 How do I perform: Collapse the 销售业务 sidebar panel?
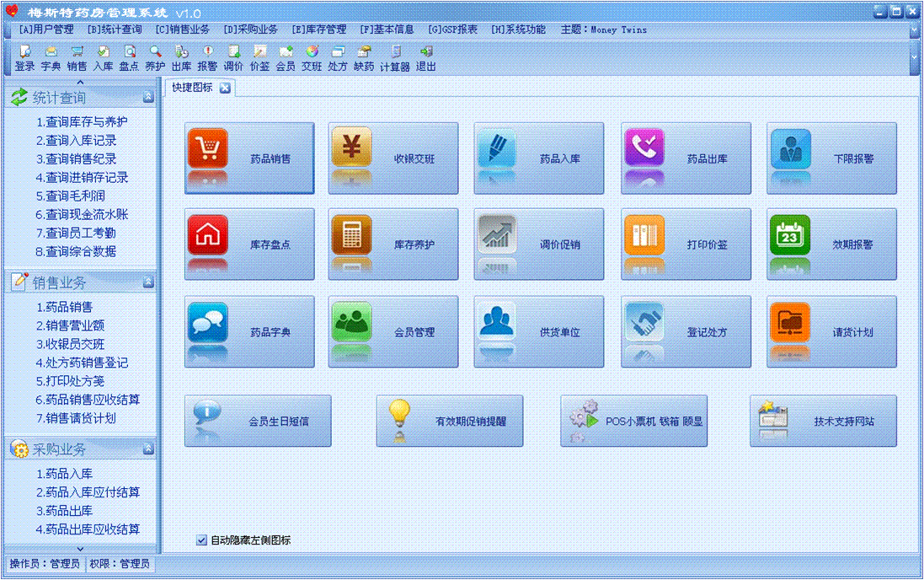coord(148,282)
